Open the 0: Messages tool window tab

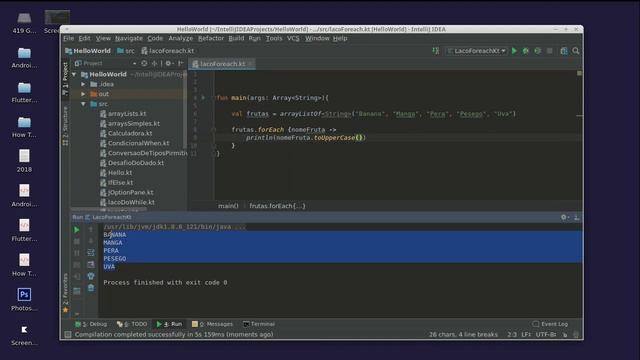point(212,324)
